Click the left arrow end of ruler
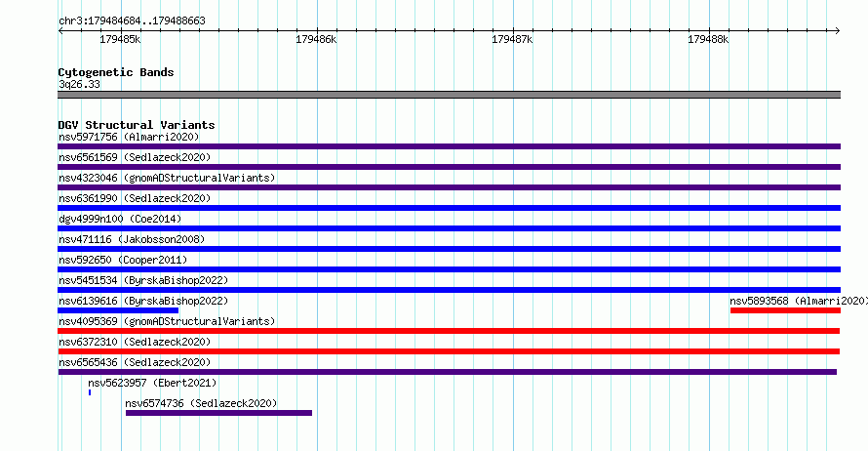The height and width of the screenshot is (451, 868). (60, 31)
